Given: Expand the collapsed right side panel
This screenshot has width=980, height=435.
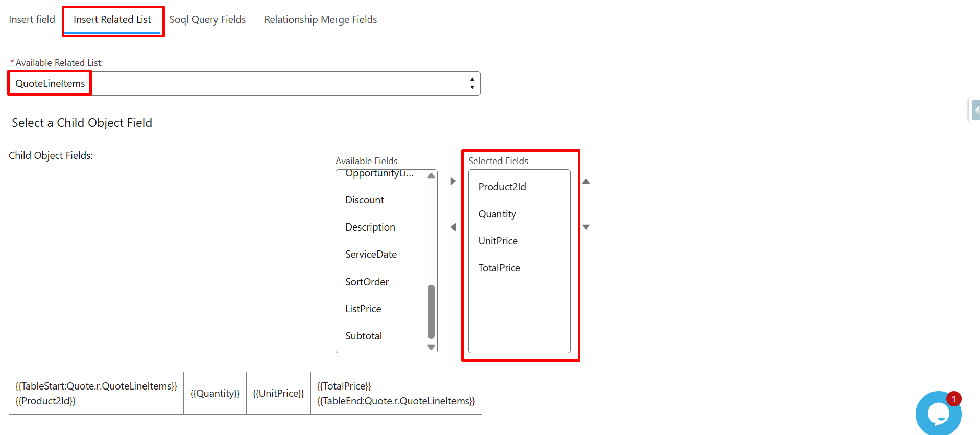Looking at the screenshot, I should [x=975, y=110].
